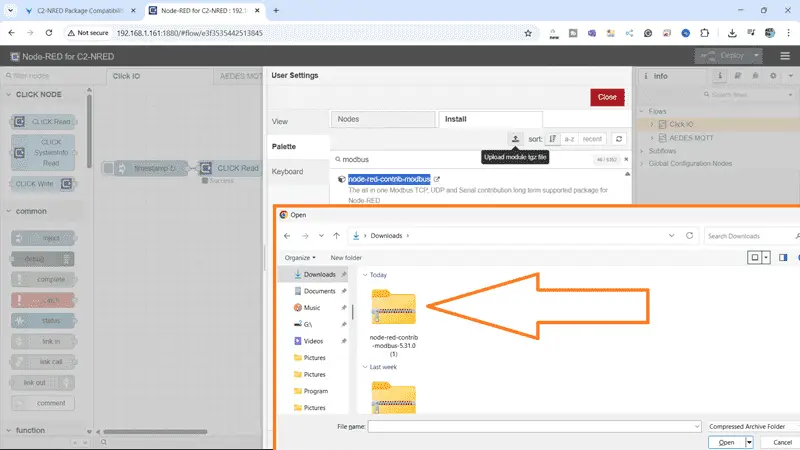Open the Node-RED main hamburger menu

pyautogui.click(x=785, y=56)
